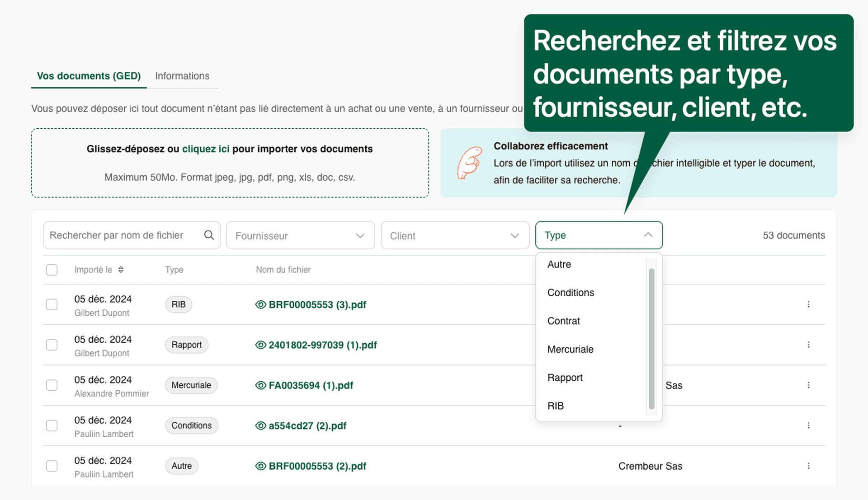Screen dimensions: 868x500
Task: Open the Fournisseur filter dropdown
Action: click(x=300, y=235)
